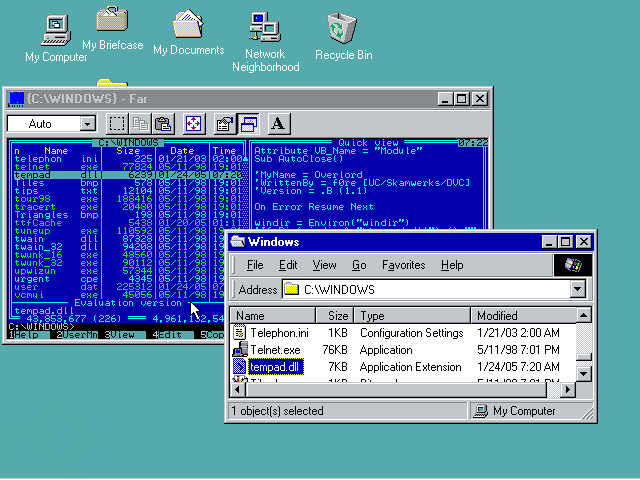
Task: Select the vcmui exe row in Far
Action: click(x=118, y=295)
